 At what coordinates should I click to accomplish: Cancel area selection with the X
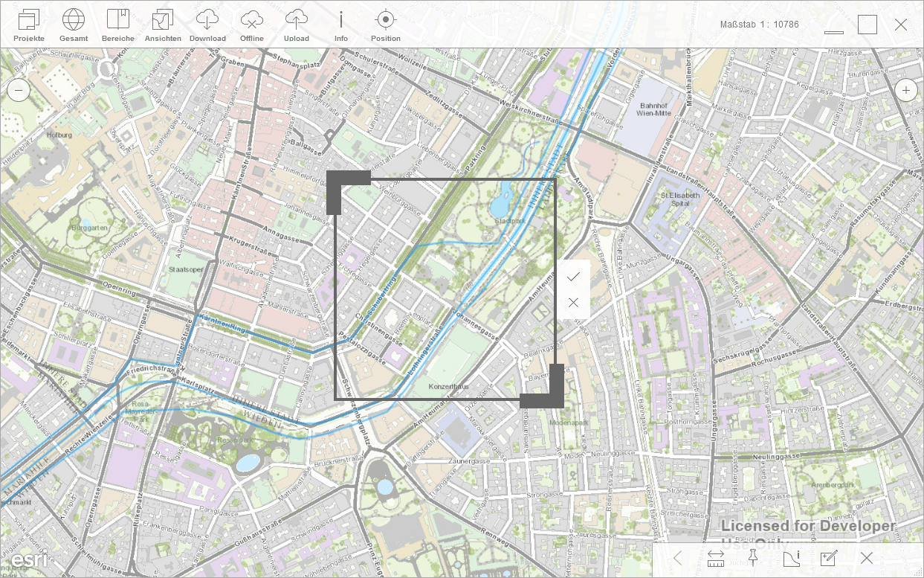point(573,303)
